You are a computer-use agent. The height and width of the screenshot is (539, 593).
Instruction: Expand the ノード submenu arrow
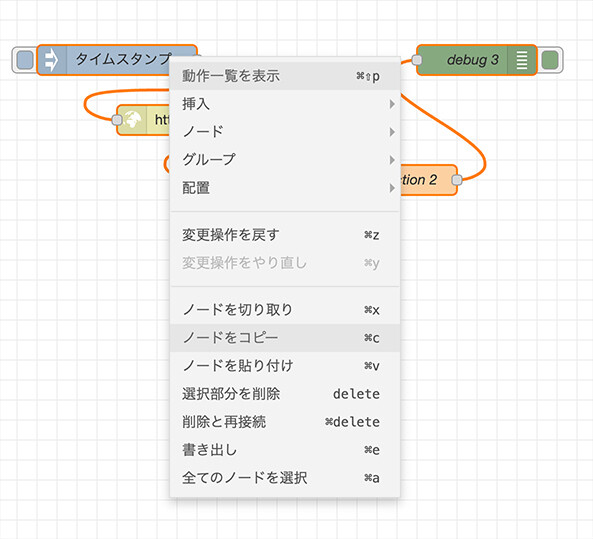(x=392, y=132)
